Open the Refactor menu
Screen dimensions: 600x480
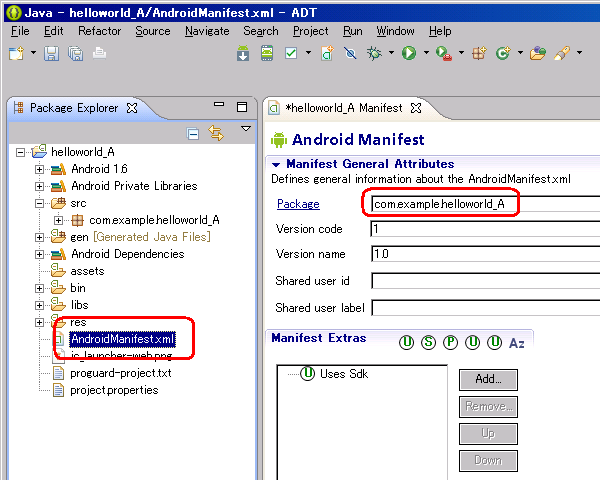99,31
